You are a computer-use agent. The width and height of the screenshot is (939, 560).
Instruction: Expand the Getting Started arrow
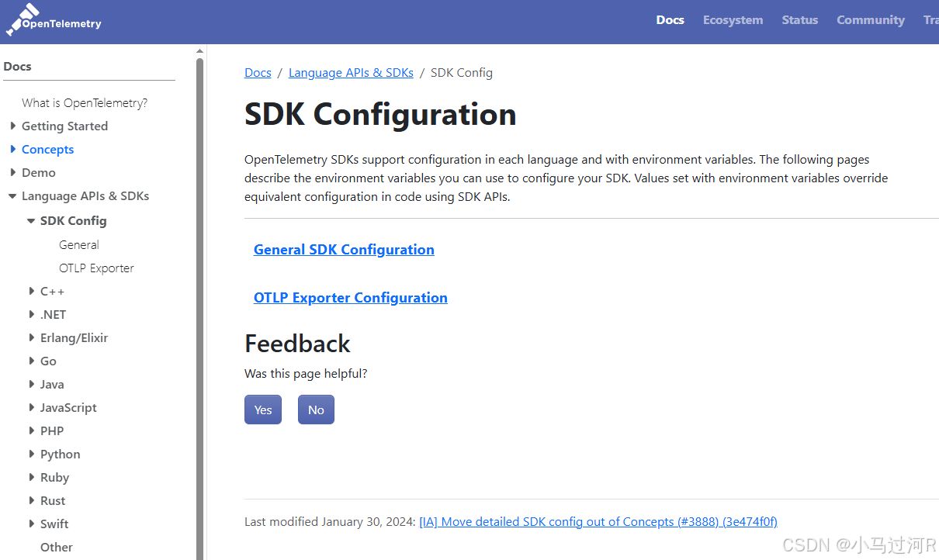click(x=13, y=126)
